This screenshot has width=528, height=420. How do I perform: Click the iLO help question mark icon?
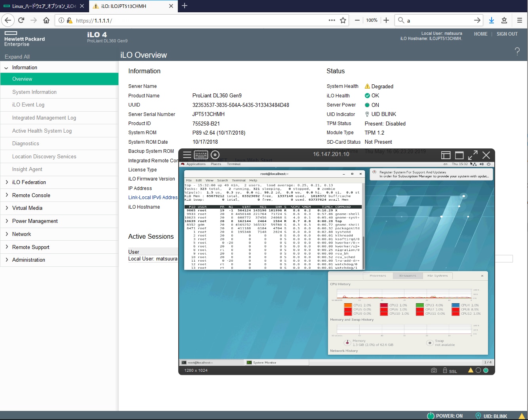pyautogui.click(x=517, y=51)
